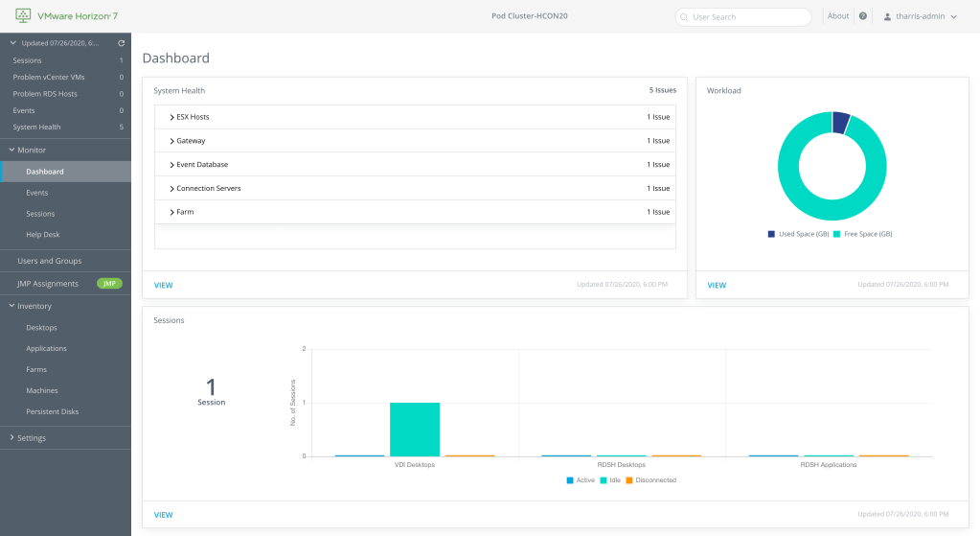Toggle Active series in sessions legend
980x536 pixels.
(570, 479)
